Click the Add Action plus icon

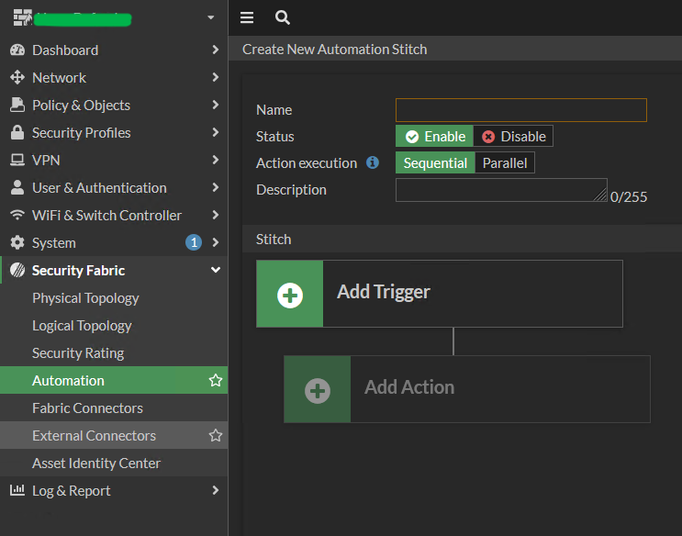(317, 389)
